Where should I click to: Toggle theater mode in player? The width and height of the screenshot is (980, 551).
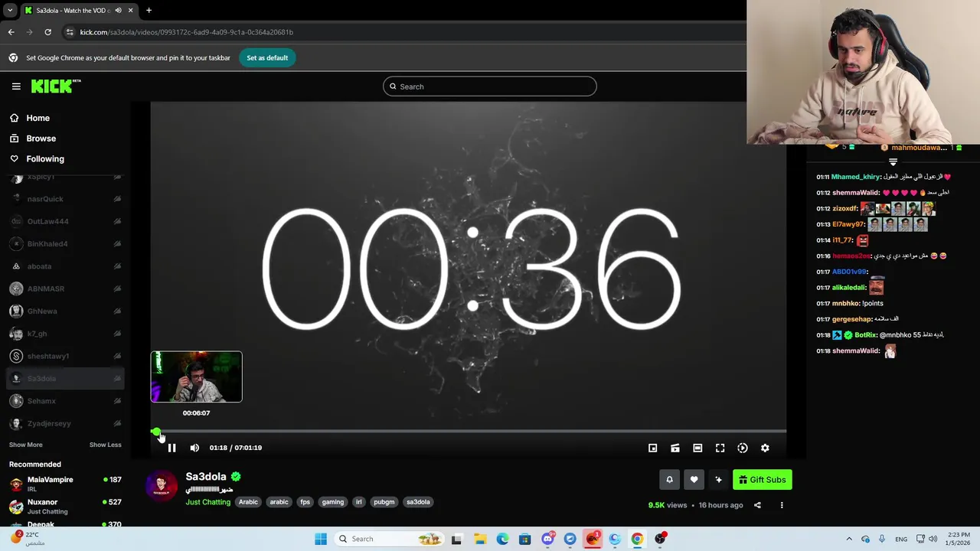tap(697, 448)
